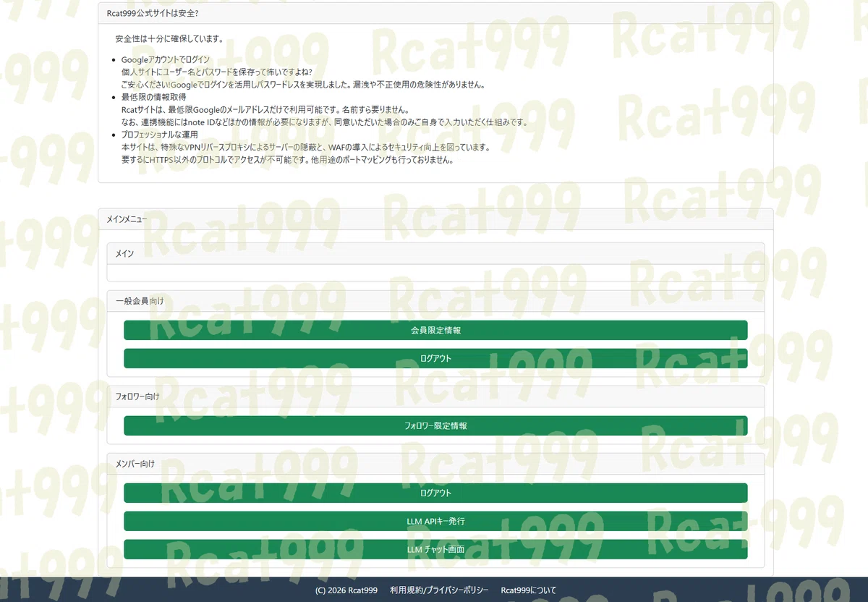Click the 最低限の情報取得 bullet heading
868x602 pixels.
tap(153, 96)
